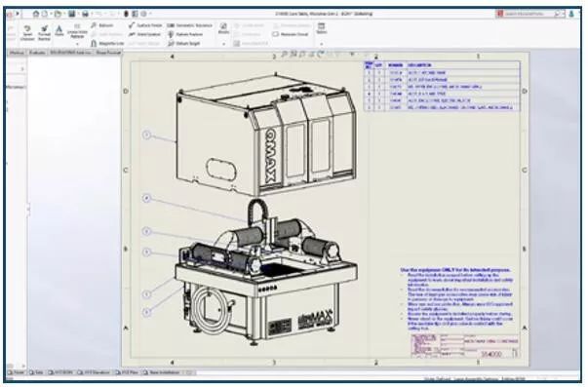The height and width of the screenshot is (387, 588).
Task: Open the Weld Symbol tool
Action: 144,34
